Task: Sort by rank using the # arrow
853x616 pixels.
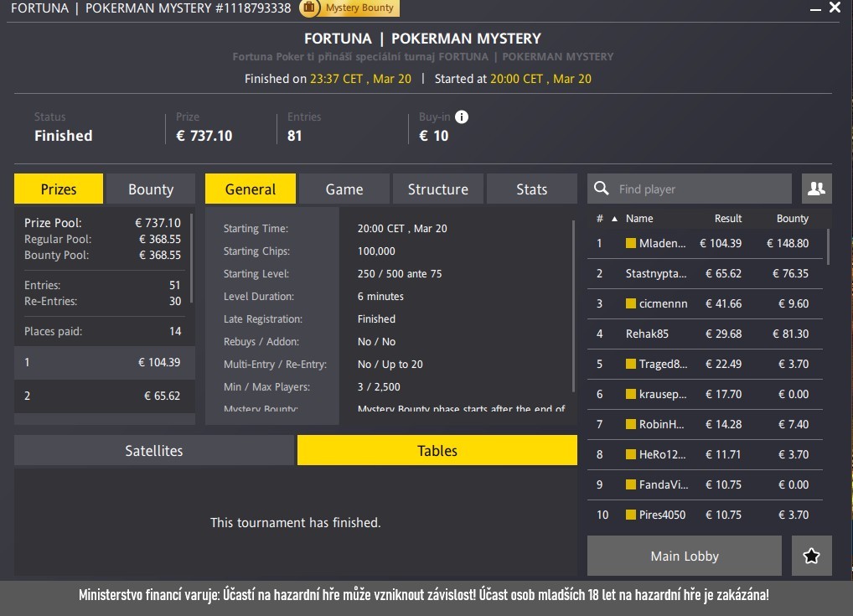Action: point(615,219)
